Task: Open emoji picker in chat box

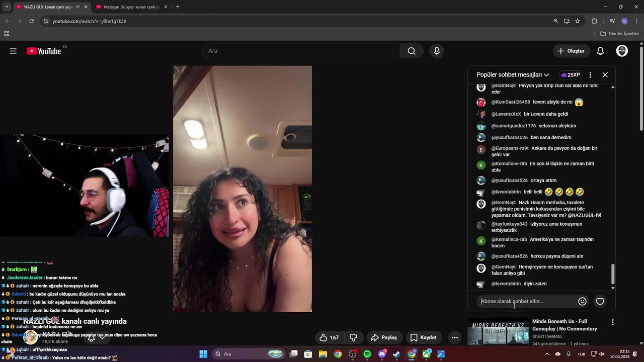Action: point(582,302)
